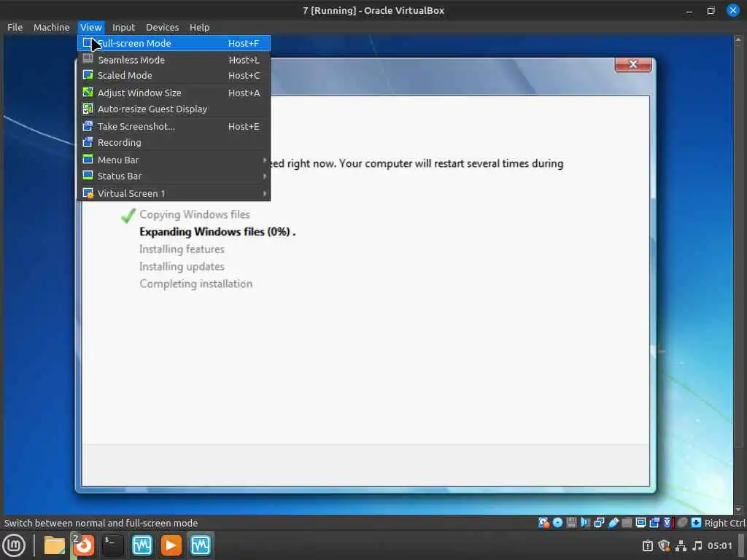Open the Terminal from the taskbar
The height and width of the screenshot is (560, 747).
(113, 545)
